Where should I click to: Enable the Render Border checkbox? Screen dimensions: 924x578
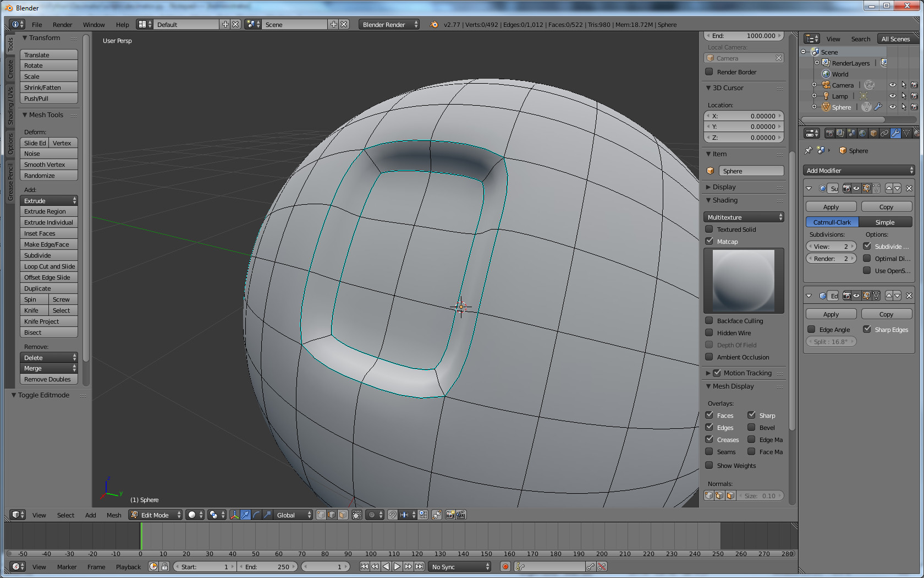pyautogui.click(x=710, y=72)
